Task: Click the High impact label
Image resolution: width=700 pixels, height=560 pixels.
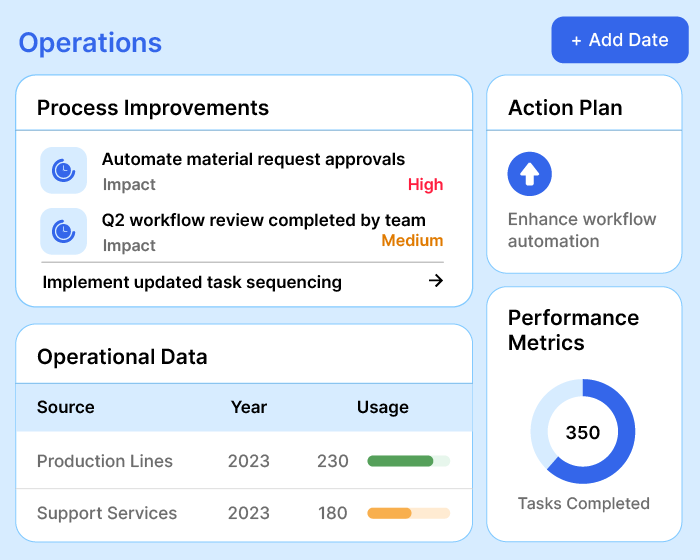Action: [x=425, y=184]
